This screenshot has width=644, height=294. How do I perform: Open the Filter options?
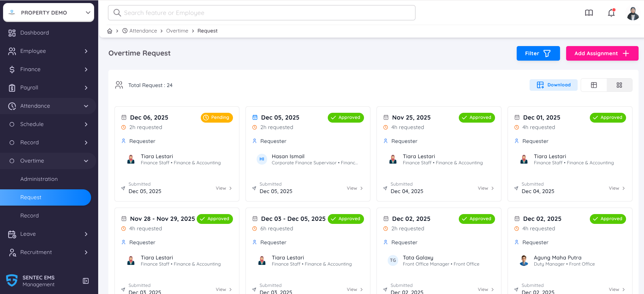(x=538, y=54)
